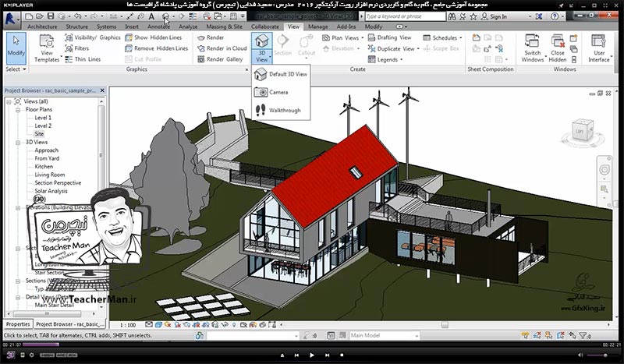This screenshot has height=364, width=624.
Task: Open View Templates tool
Action: [47, 48]
